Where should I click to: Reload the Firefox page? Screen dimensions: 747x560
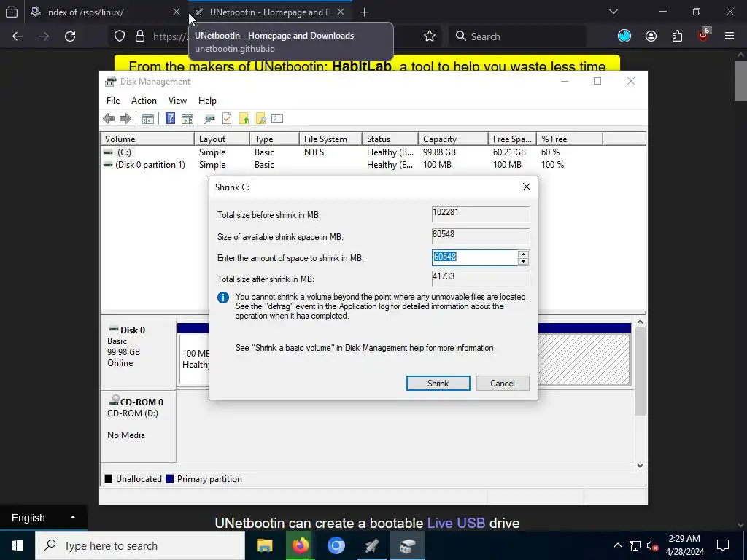pyautogui.click(x=70, y=36)
